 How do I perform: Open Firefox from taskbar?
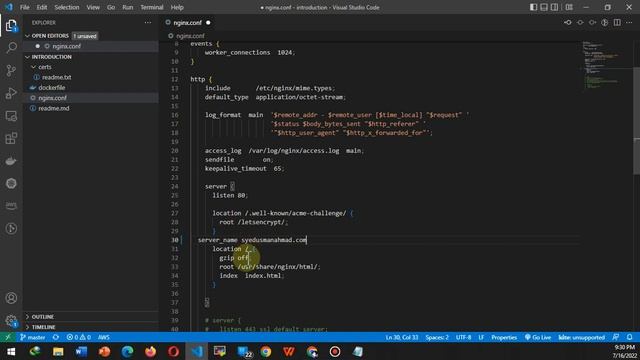tap(150, 351)
